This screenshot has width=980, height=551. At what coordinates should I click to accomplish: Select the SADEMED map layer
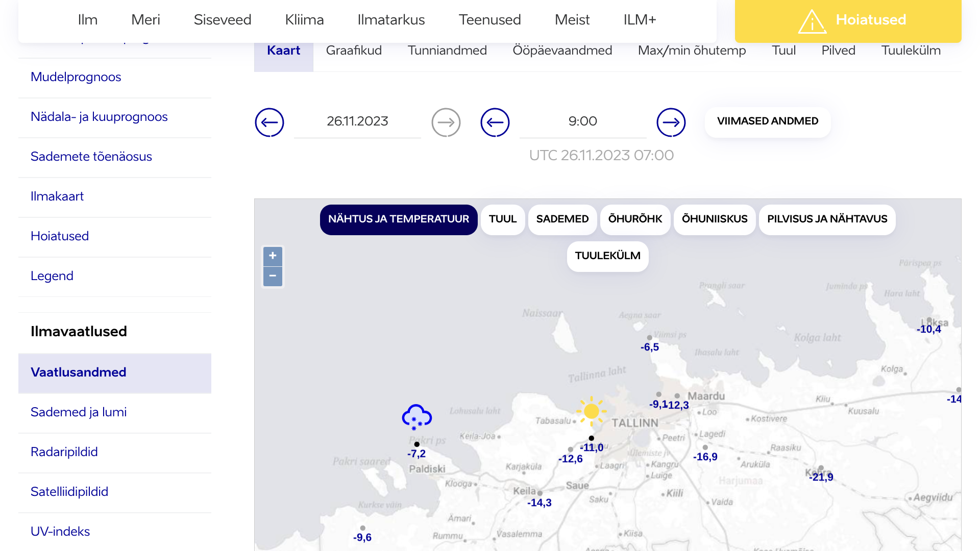pyautogui.click(x=562, y=219)
